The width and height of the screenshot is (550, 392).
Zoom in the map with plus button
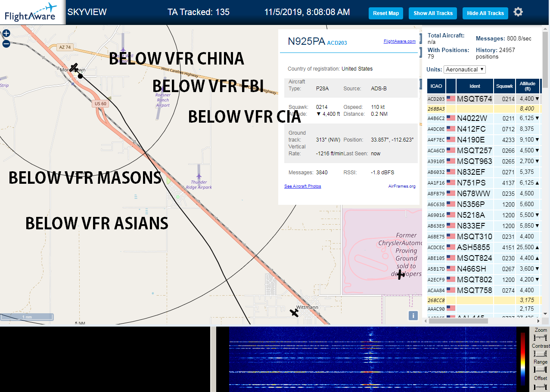6,33
